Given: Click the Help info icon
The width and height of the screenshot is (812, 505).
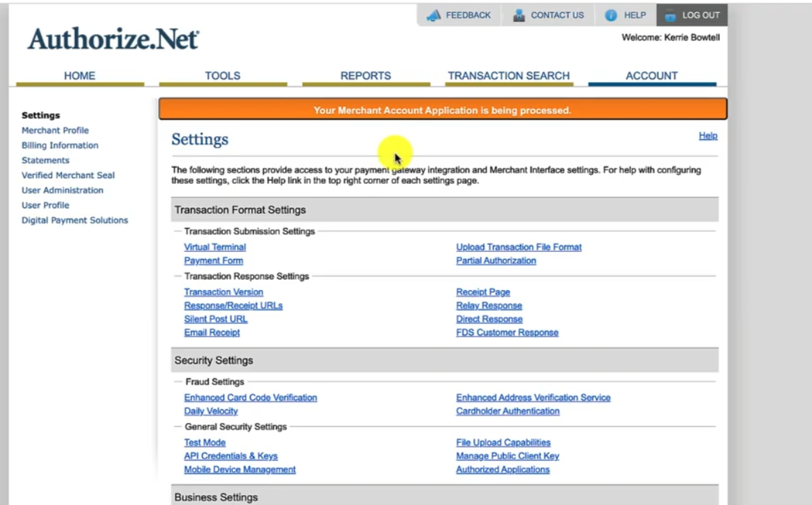Looking at the screenshot, I should (x=612, y=15).
